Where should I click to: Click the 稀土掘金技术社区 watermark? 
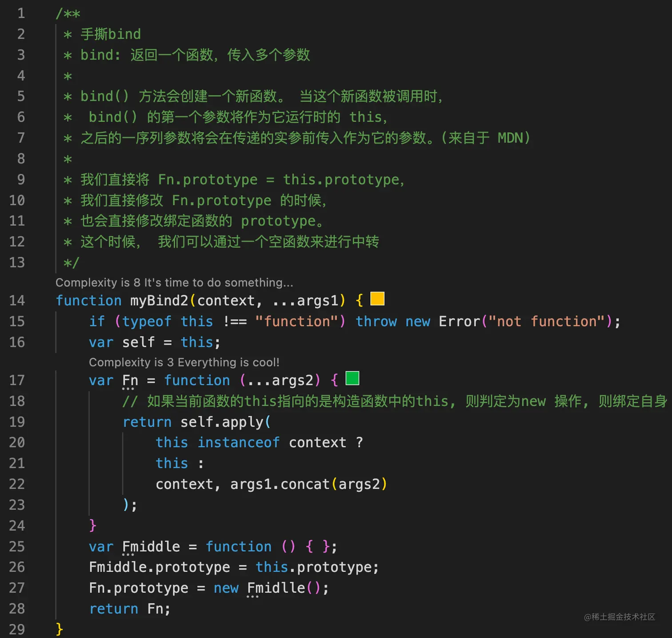tap(620, 617)
